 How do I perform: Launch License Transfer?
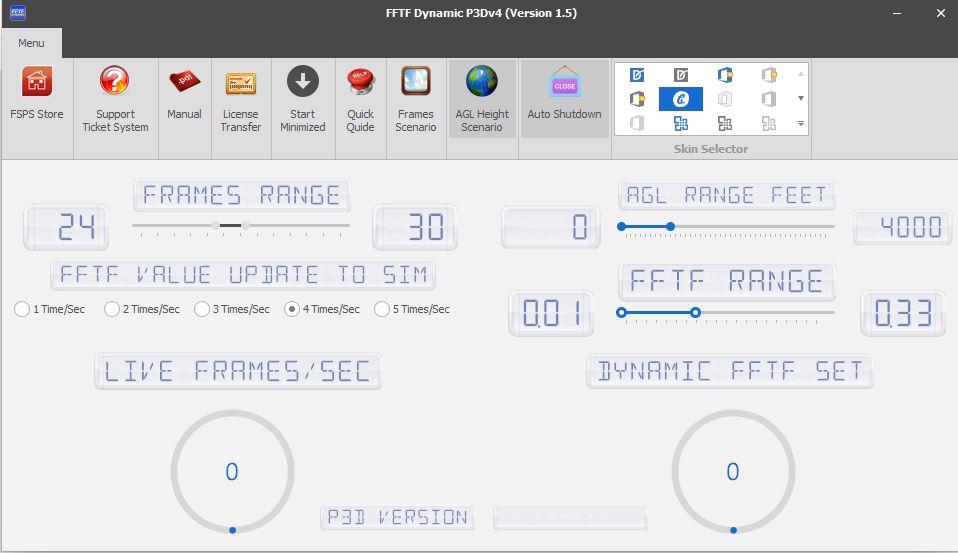pyautogui.click(x=241, y=99)
